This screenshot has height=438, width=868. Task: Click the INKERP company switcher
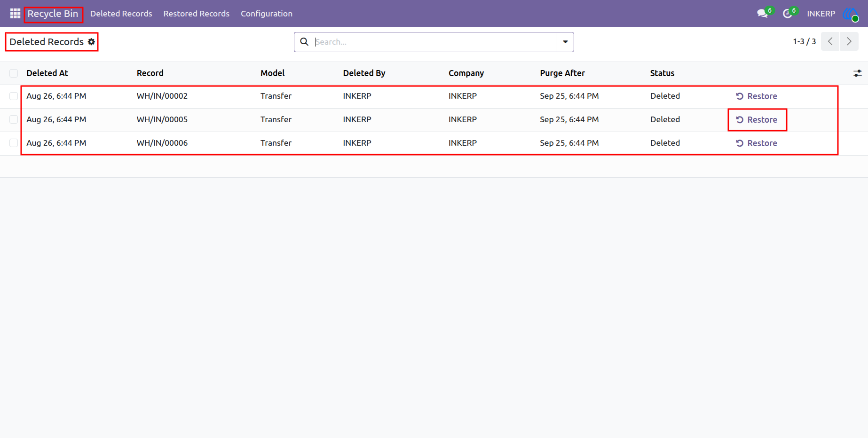(821, 14)
